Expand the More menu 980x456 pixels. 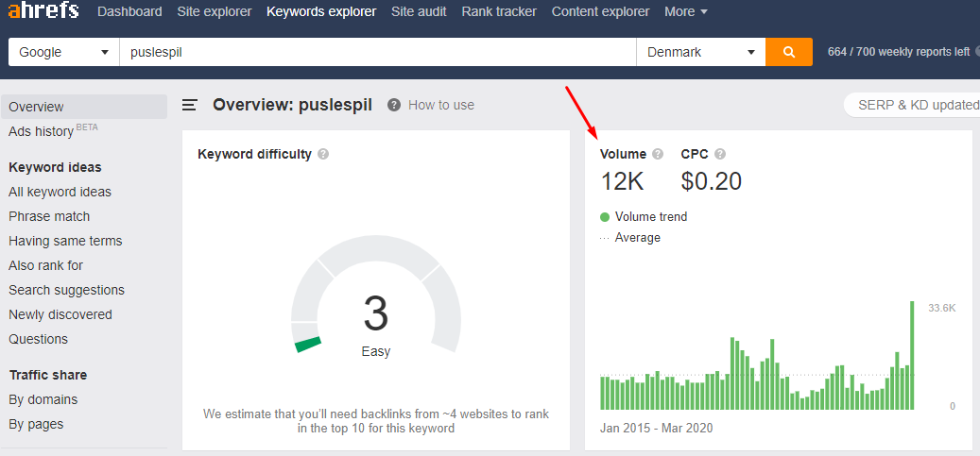[685, 11]
